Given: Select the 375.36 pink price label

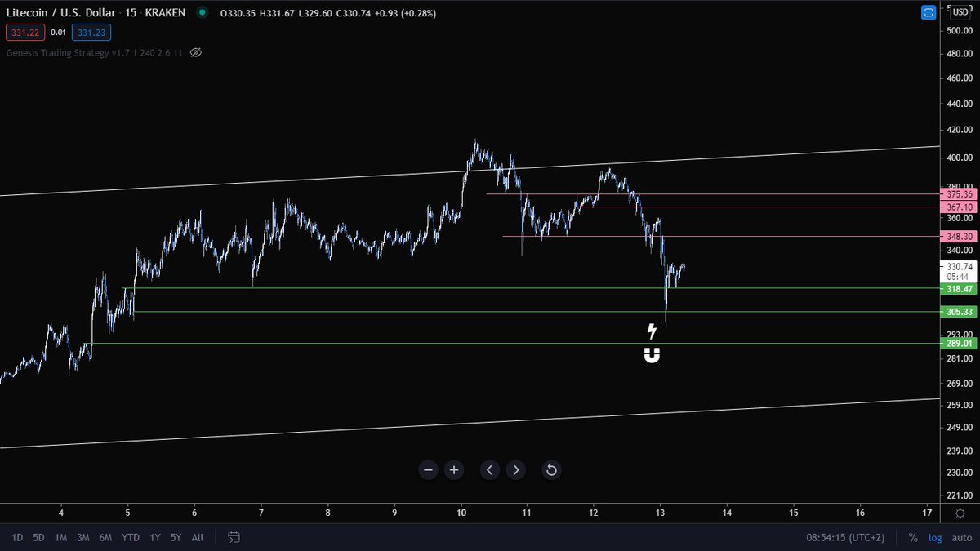Looking at the screenshot, I should click(x=960, y=194).
